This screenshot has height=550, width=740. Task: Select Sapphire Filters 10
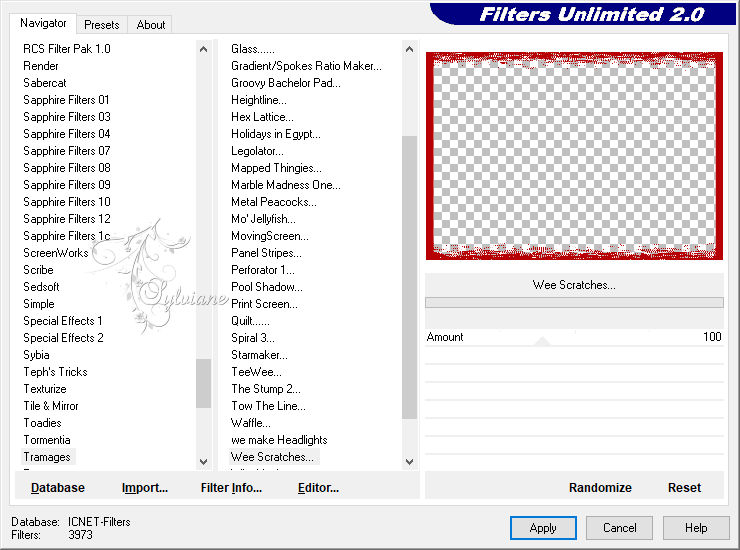pos(67,202)
